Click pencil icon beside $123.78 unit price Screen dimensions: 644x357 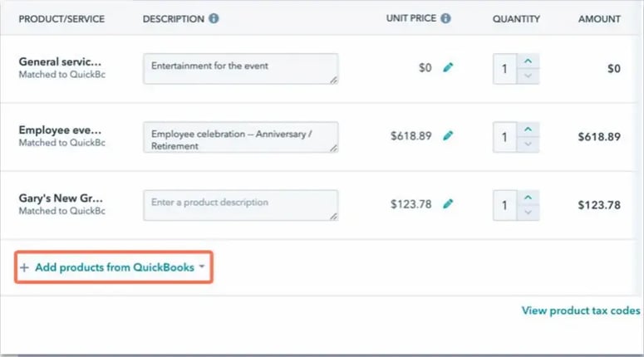pyautogui.click(x=448, y=204)
